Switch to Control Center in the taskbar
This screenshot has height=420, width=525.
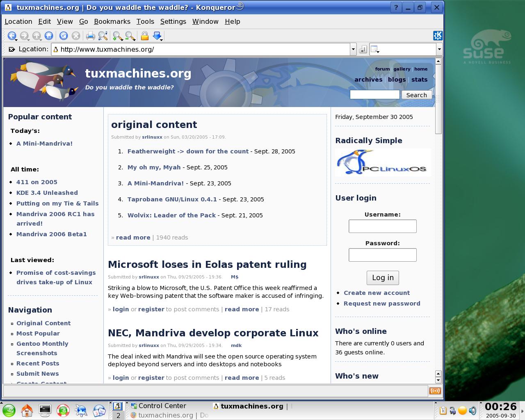[158, 406]
